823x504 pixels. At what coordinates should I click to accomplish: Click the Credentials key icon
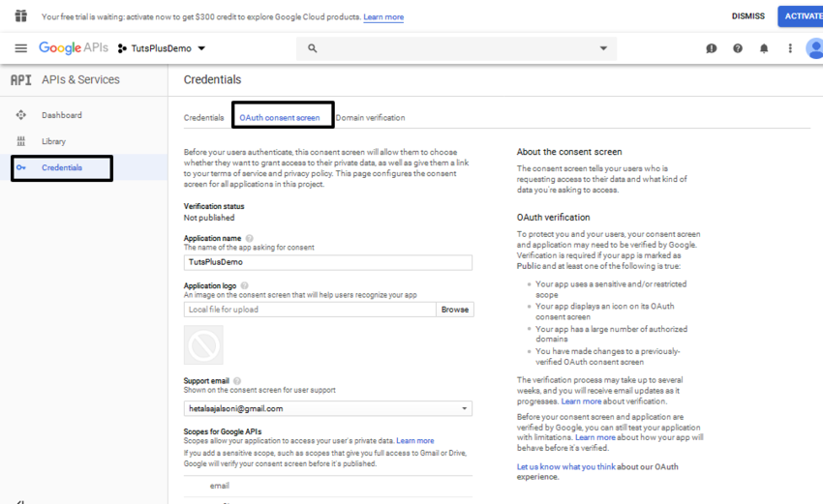[x=21, y=167]
